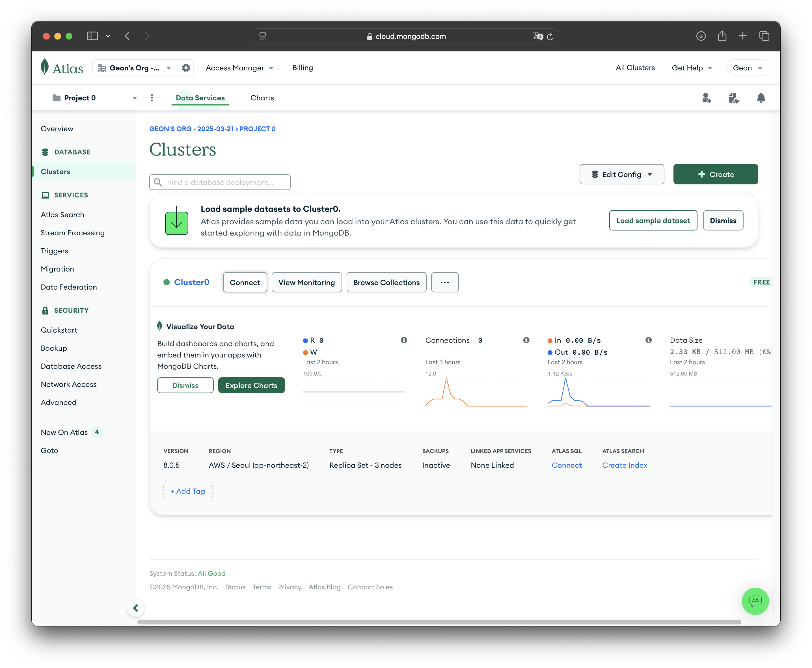The height and width of the screenshot is (668, 812).
Task: Open Network Access in sidebar
Action: pyautogui.click(x=68, y=384)
